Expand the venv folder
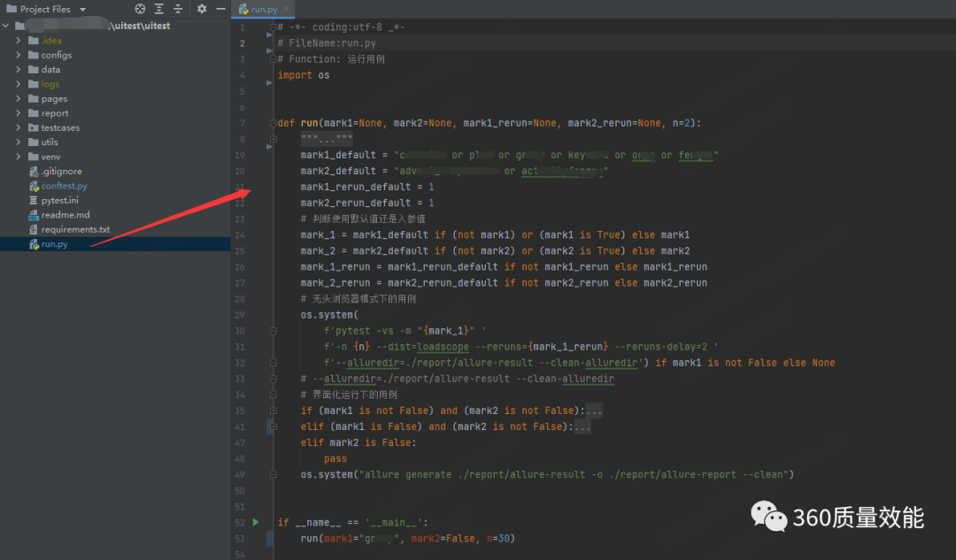The height and width of the screenshot is (560, 956). [x=19, y=157]
